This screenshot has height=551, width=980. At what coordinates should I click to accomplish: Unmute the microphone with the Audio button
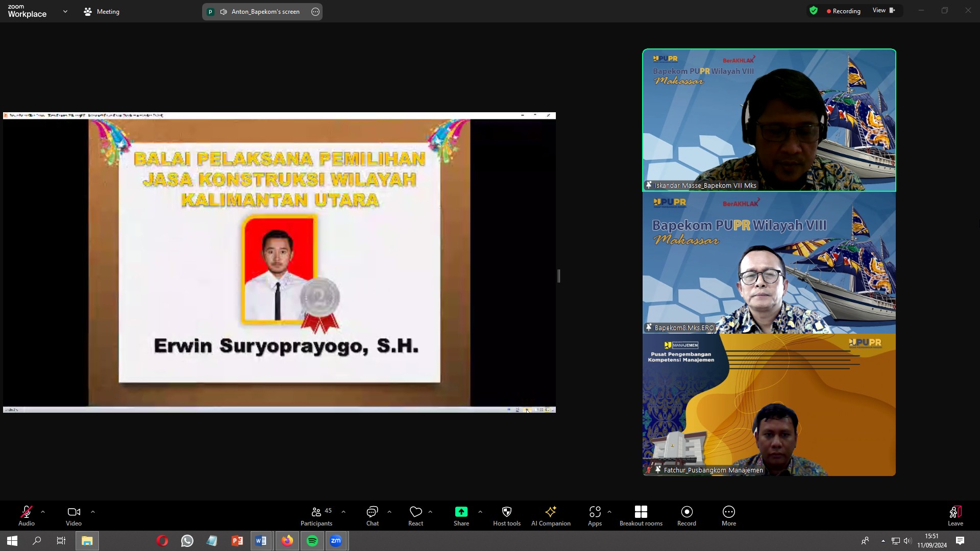[27, 515]
